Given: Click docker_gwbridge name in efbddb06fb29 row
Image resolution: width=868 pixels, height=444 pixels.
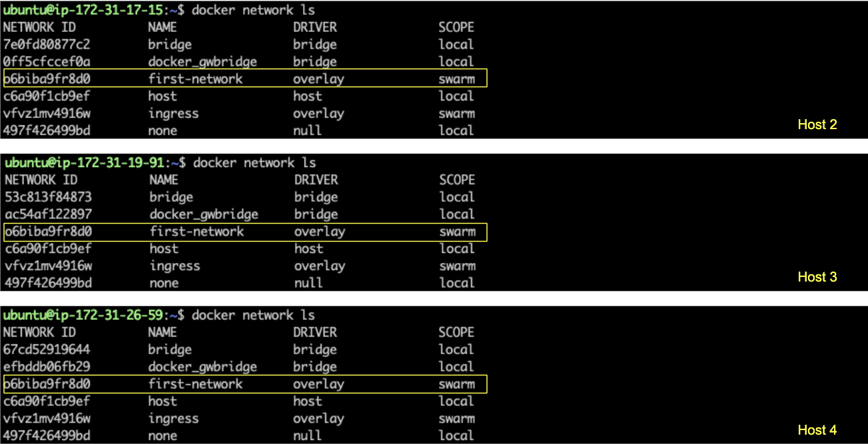Looking at the screenshot, I should click(x=203, y=367).
